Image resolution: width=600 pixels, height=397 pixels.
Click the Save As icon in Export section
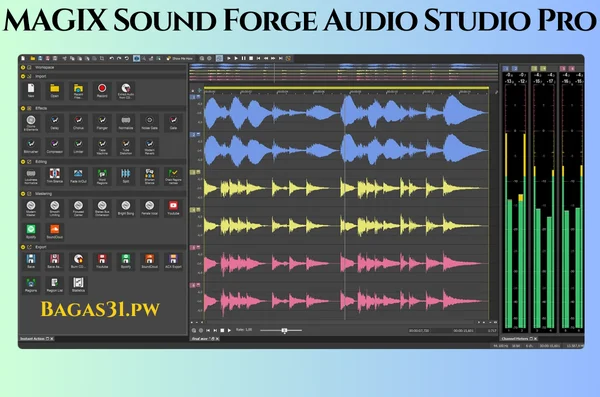click(55, 261)
